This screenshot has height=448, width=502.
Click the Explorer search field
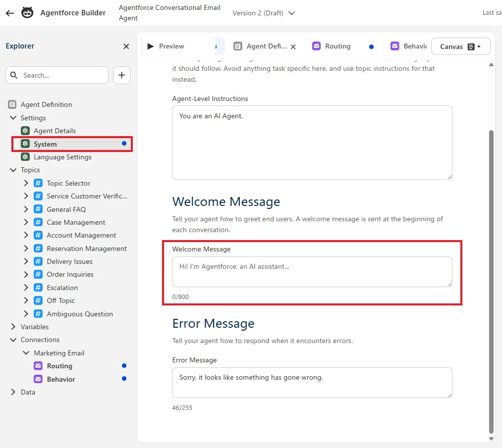pyautogui.click(x=57, y=75)
